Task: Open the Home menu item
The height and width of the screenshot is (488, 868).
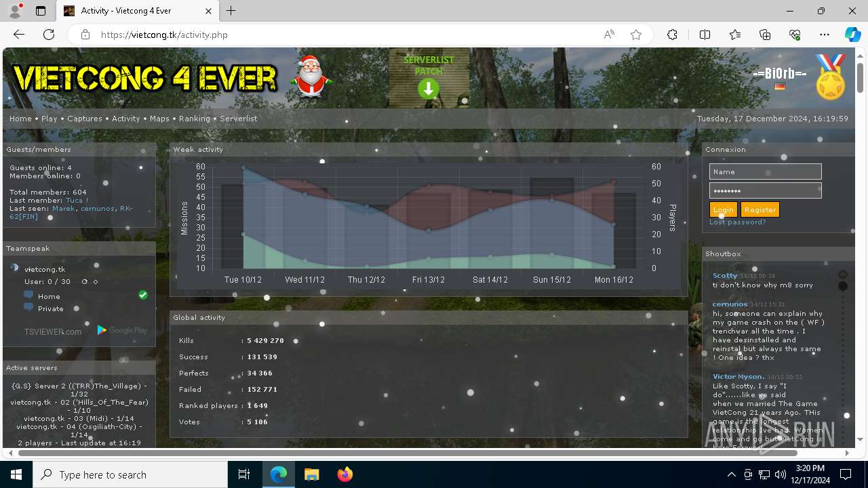Action: pos(20,118)
